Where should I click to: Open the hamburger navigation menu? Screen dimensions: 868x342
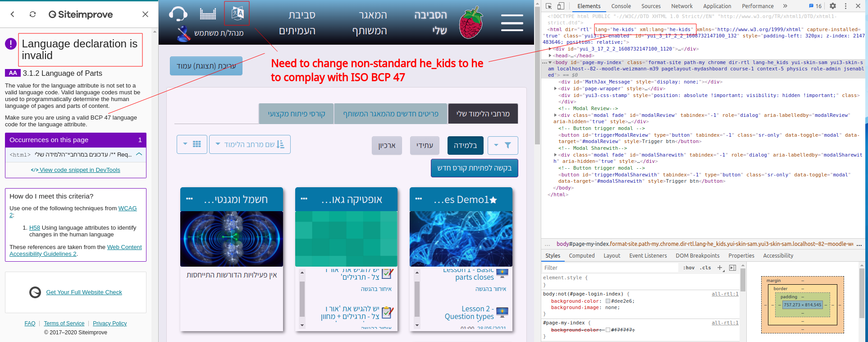tap(512, 23)
